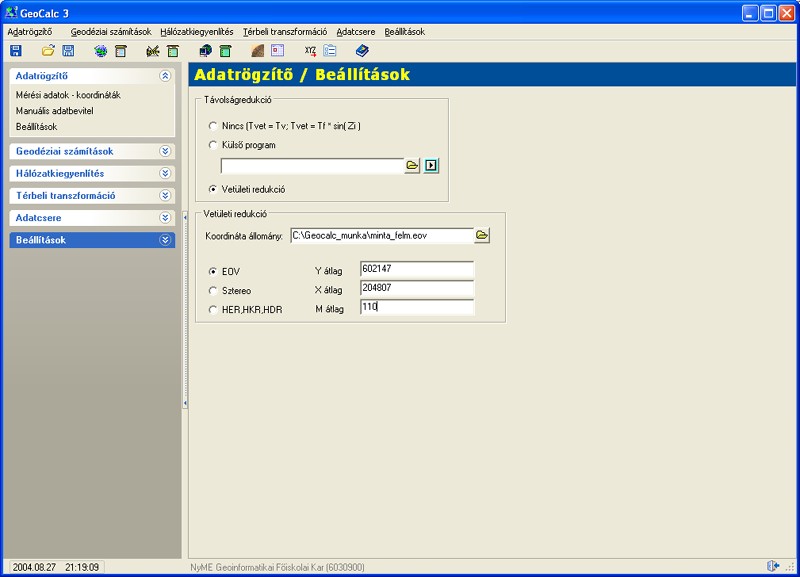Expand the highlighted Beállítások sidebar panel chevron

point(165,240)
